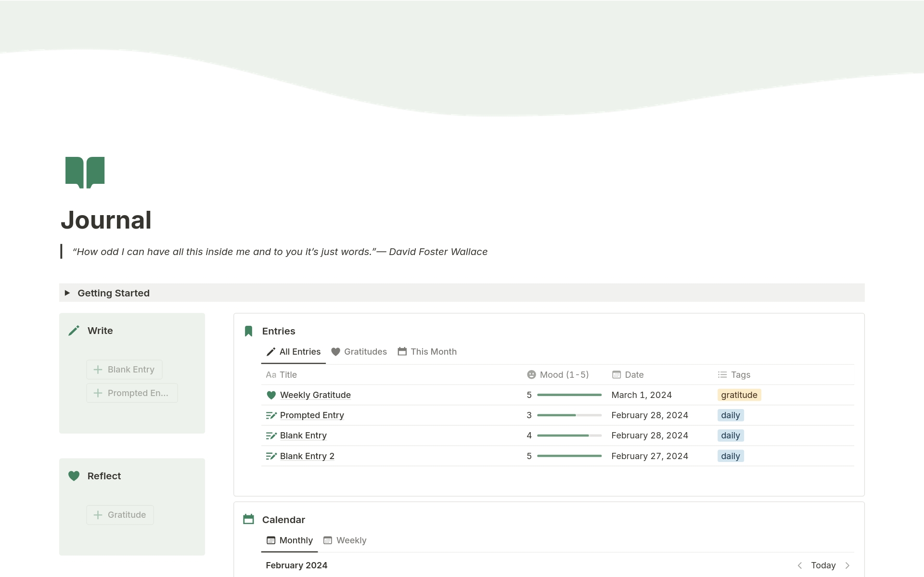This screenshot has height=577, width=924.
Task: Click the pencil icon in the Write card
Action: tap(74, 330)
